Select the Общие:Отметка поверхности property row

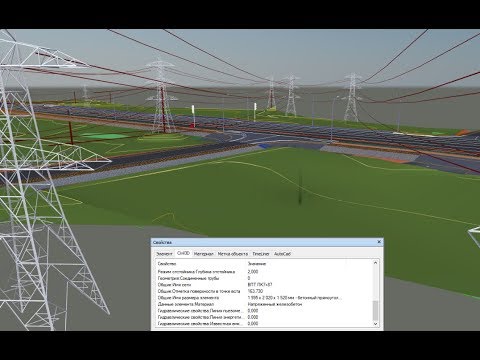pyautogui.click(x=264, y=291)
